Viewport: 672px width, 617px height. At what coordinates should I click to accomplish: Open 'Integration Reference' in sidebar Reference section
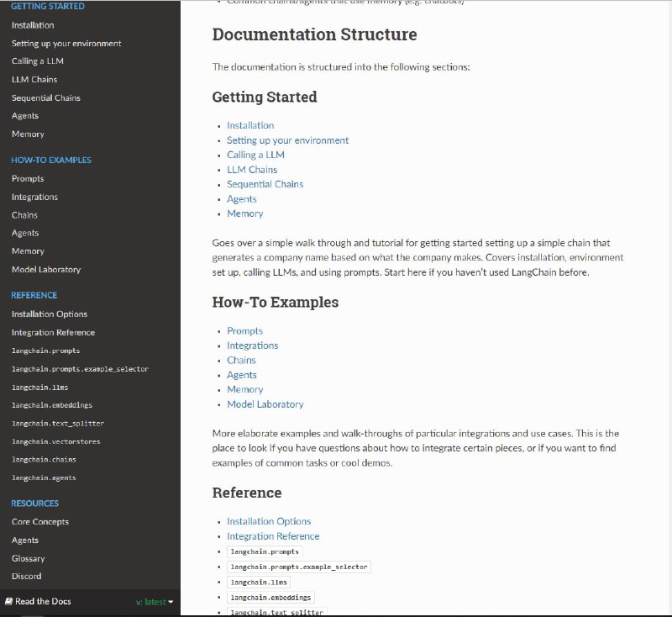click(x=53, y=333)
